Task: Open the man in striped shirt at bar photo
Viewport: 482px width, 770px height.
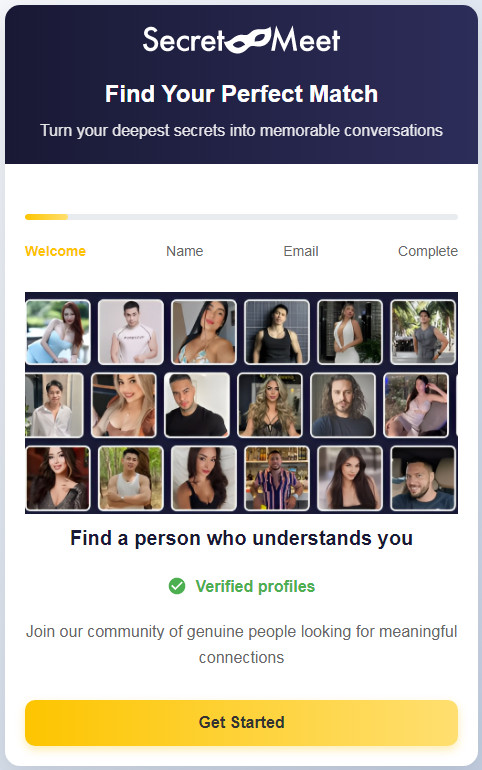Action: coord(277,478)
